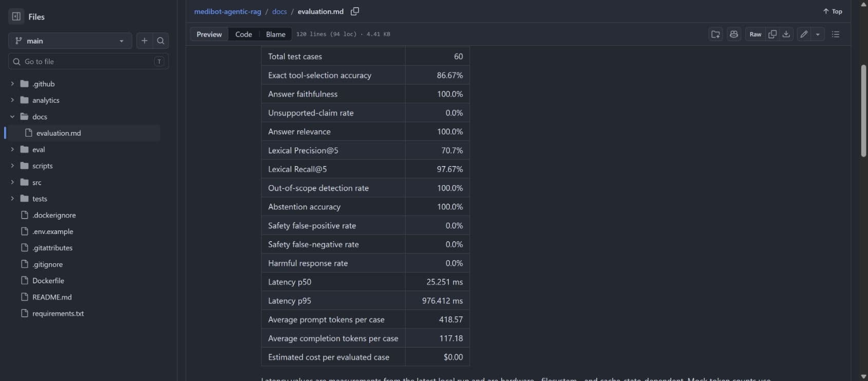This screenshot has width=868, height=381.
Task: Select the 976.412 ms latency value
Action: click(443, 301)
